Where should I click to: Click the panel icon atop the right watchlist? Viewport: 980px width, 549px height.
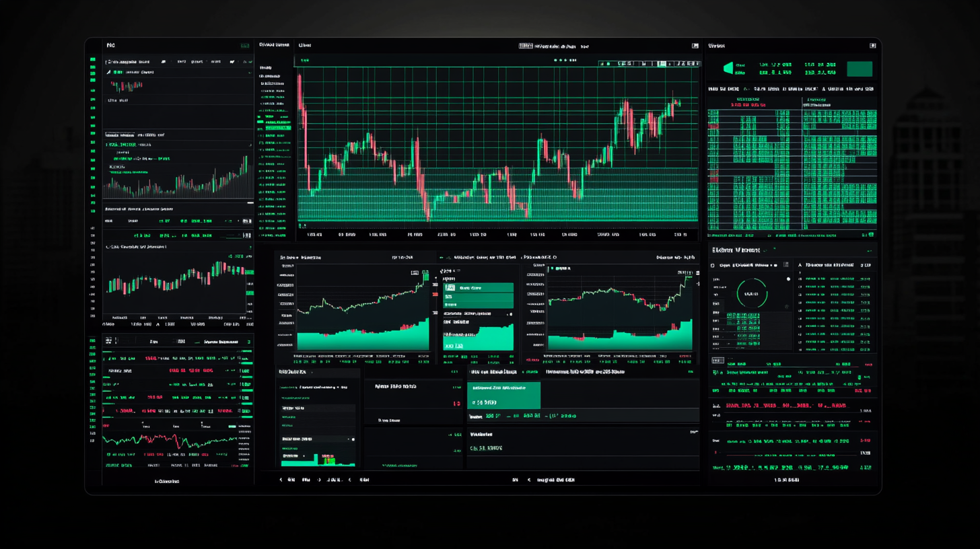[873, 46]
